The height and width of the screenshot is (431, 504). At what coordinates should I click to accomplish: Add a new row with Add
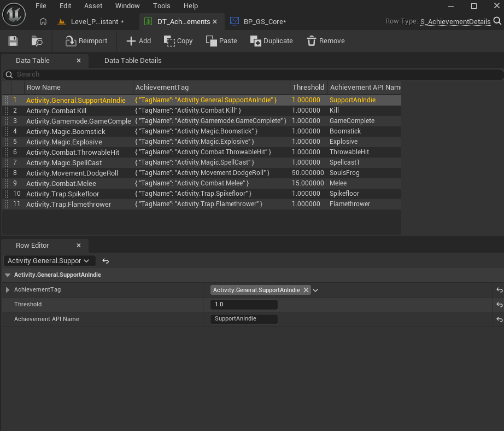[138, 41]
